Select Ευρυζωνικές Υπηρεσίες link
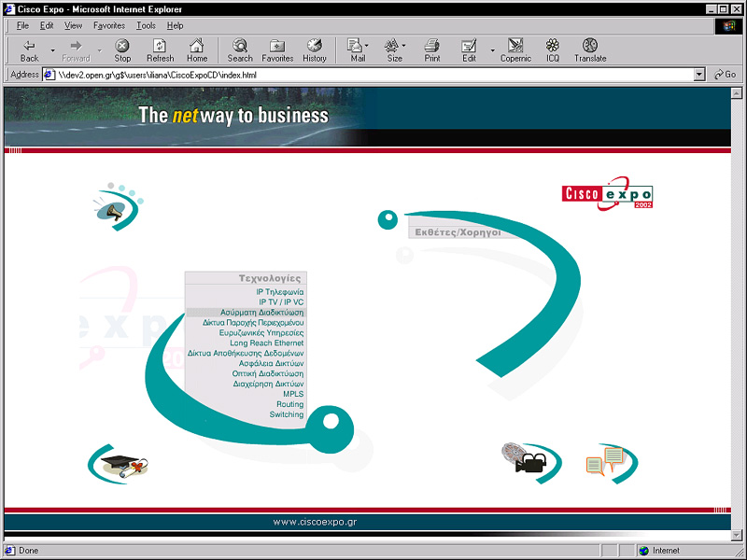This screenshot has width=747, height=560. pyautogui.click(x=261, y=333)
